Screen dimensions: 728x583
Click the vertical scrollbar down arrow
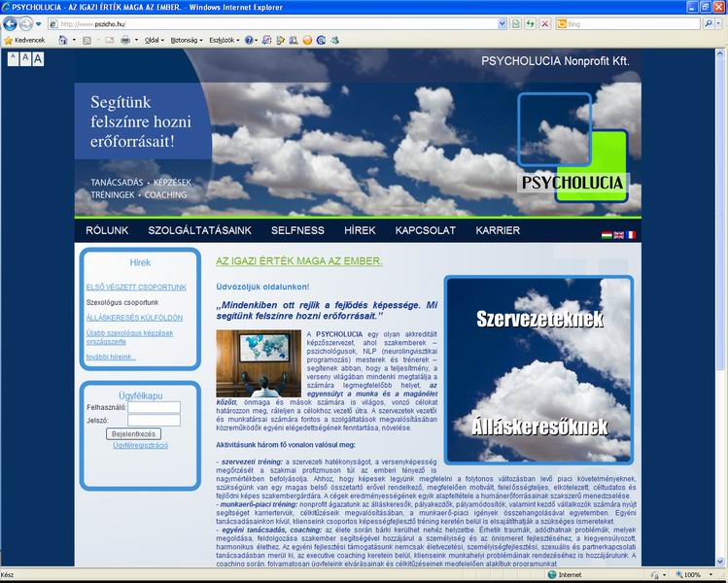pyautogui.click(x=720, y=562)
